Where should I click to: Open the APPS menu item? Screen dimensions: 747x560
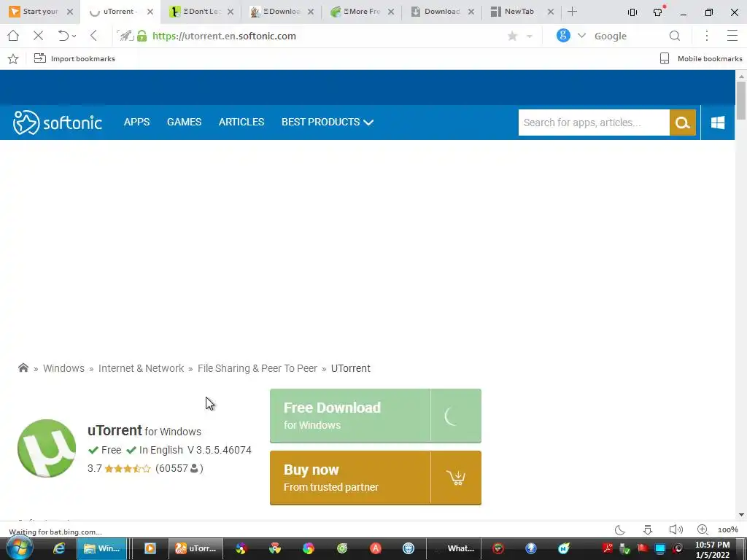click(136, 122)
